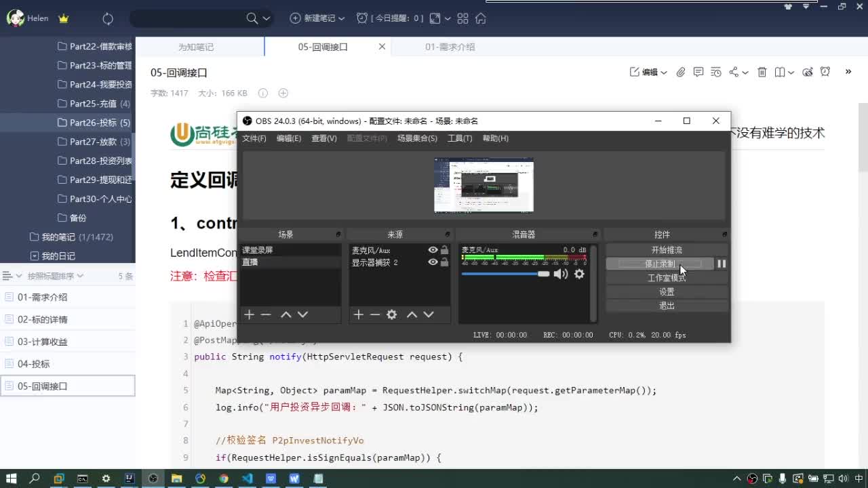Viewport: 868px width, 488px height.
Task: Click the sync circular arrows icon
Action: click(x=108, y=18)
